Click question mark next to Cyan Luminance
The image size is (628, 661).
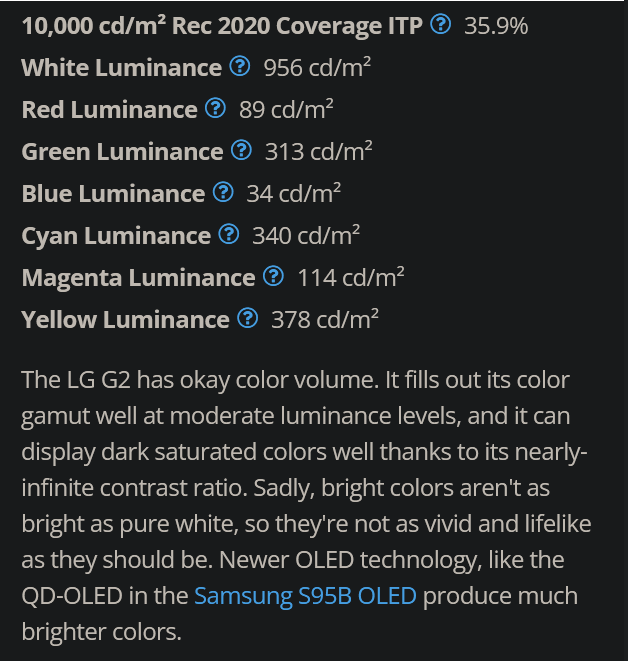point(228,235)
